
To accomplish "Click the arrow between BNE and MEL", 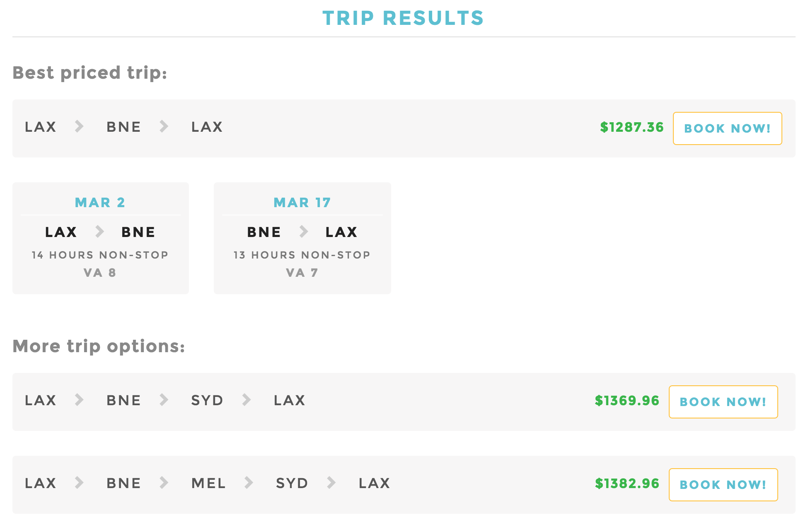I will click(x=164, y=483).
